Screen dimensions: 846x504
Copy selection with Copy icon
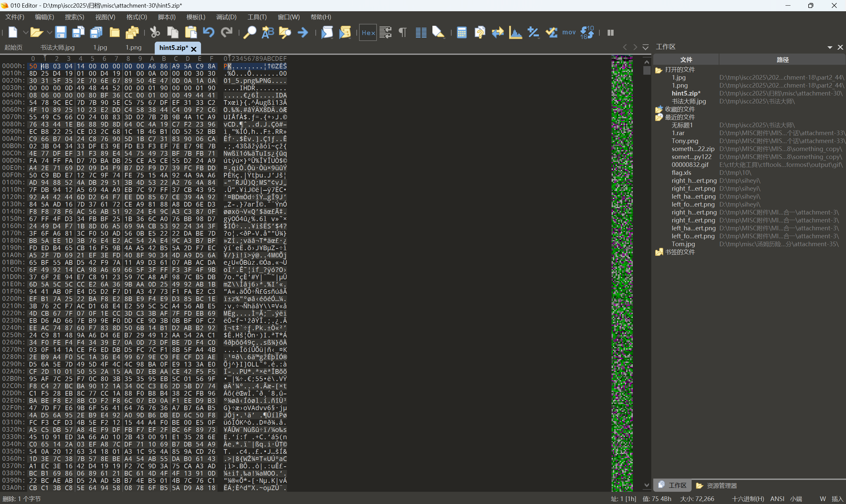point(173,33)
